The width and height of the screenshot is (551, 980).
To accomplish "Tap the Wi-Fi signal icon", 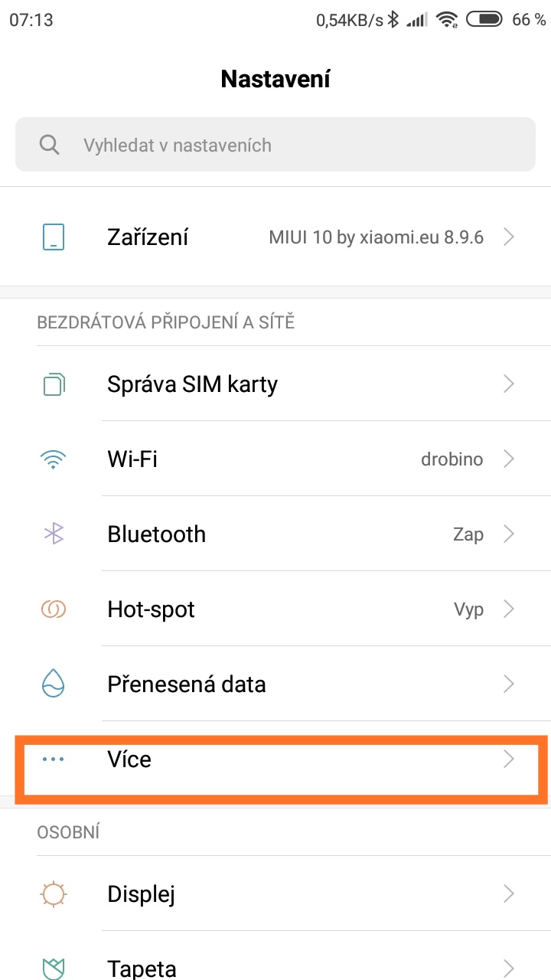I will (x=54, y=459).
